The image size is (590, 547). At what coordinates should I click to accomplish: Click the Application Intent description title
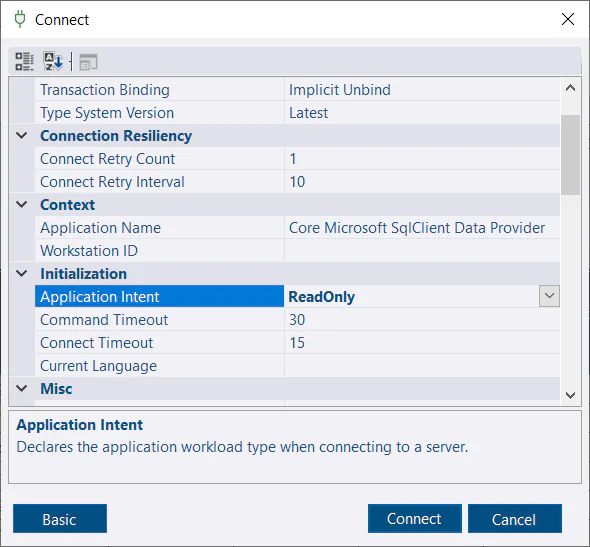[79, 425]
